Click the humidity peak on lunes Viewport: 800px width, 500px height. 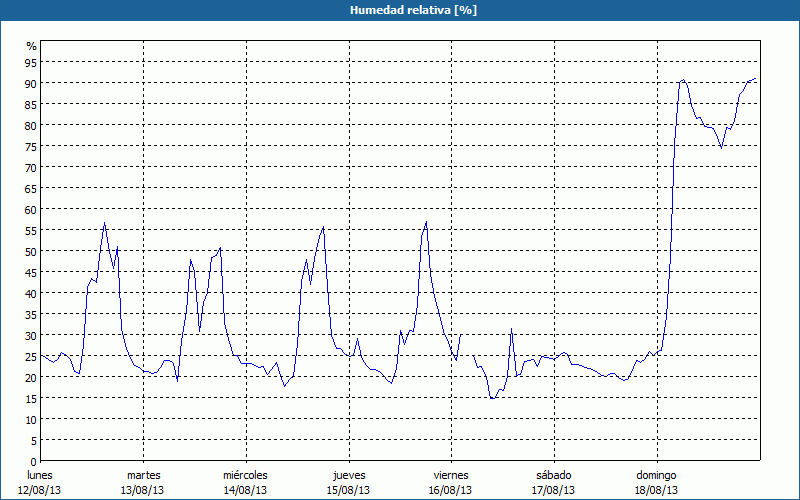tap(104, 223)
